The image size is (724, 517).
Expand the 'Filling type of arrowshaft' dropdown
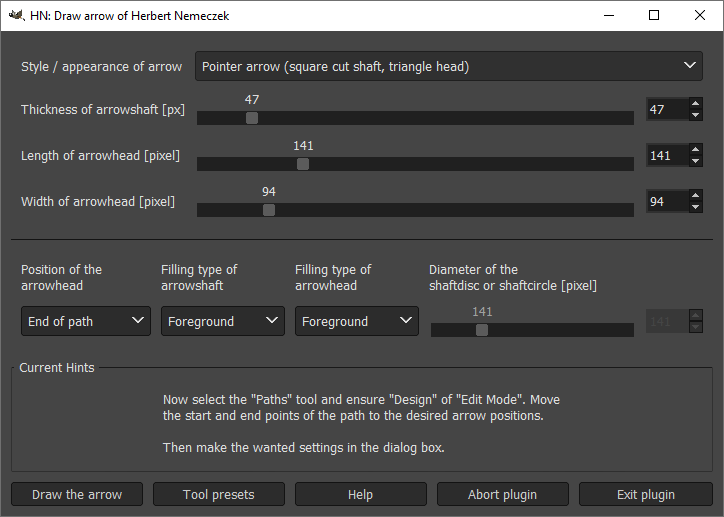click(x=223, y=321)
